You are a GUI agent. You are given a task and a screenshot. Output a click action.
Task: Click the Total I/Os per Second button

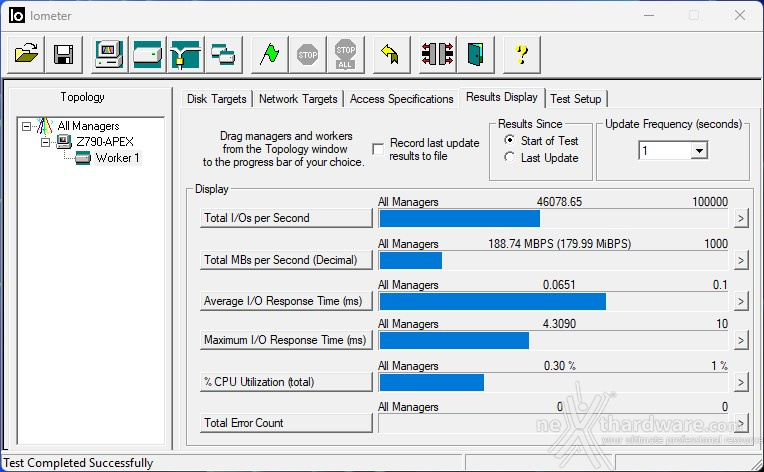click(286, 218)
